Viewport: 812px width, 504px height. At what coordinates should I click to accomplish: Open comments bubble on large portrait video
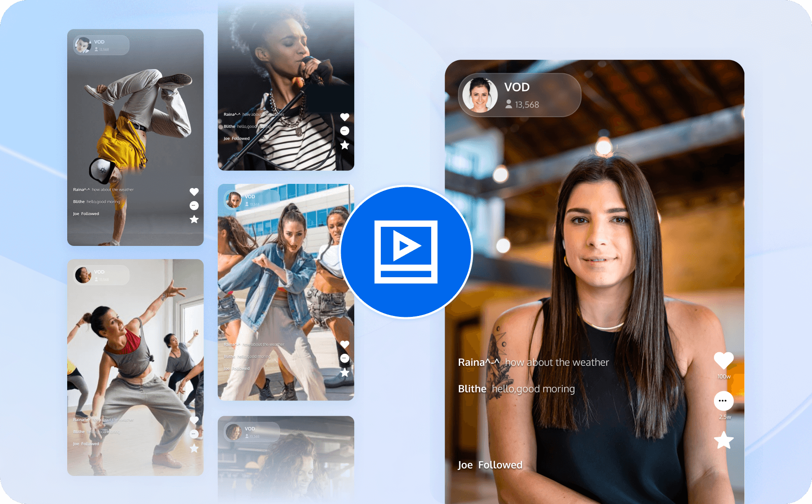[724, 400]
